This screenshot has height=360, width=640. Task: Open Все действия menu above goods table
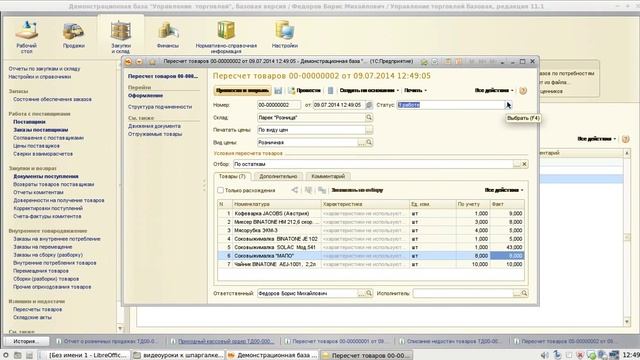click(x=504, y=190)
